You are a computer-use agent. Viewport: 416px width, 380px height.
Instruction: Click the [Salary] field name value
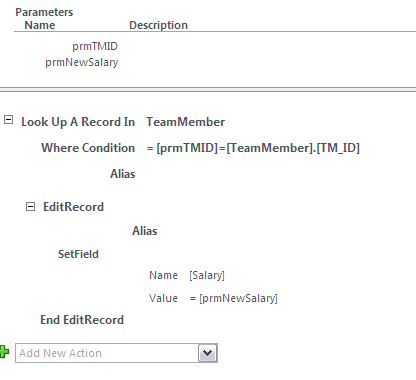[x=207, y=275]
